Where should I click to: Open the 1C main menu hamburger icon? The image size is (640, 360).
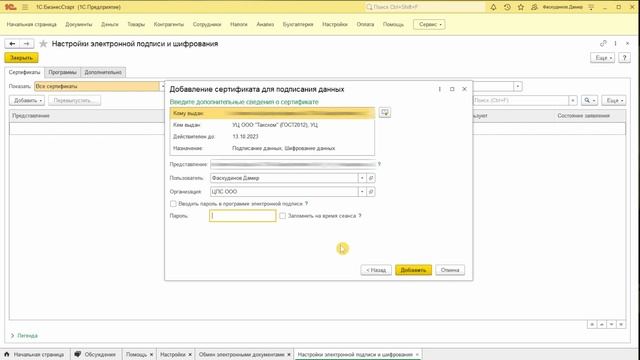[25, 7]
